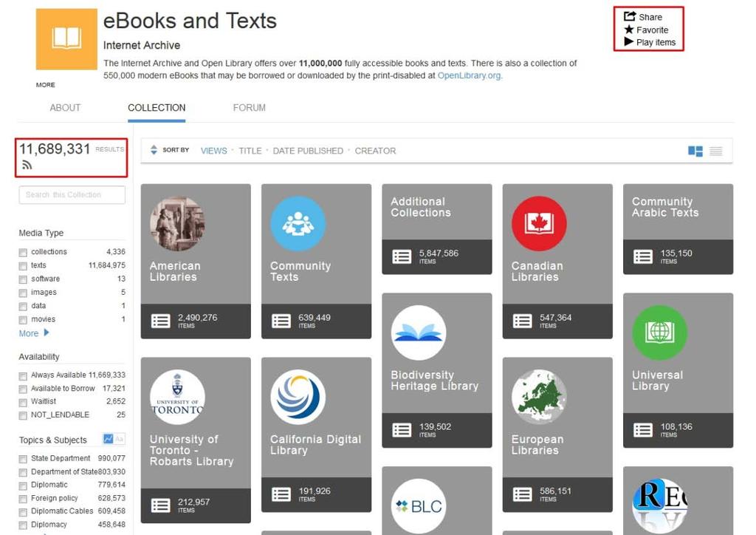The image size is (756, 535).
Task: Sort by DATE PUBLISHED
Action: click(x=308, y=151)
